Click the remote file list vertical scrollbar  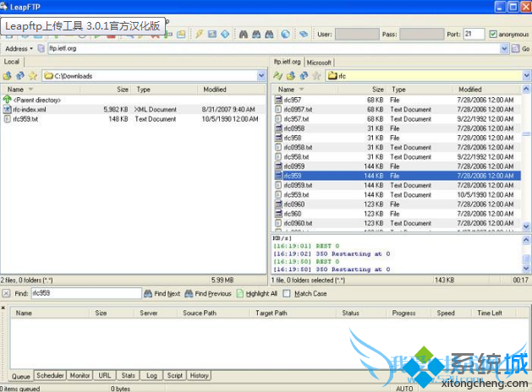tap(526, 161)
